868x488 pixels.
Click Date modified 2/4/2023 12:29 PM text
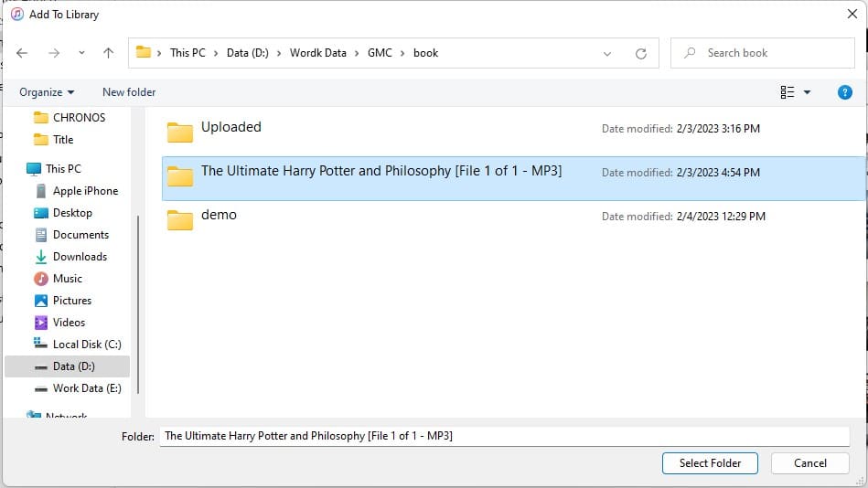click(x=683, y=217)
